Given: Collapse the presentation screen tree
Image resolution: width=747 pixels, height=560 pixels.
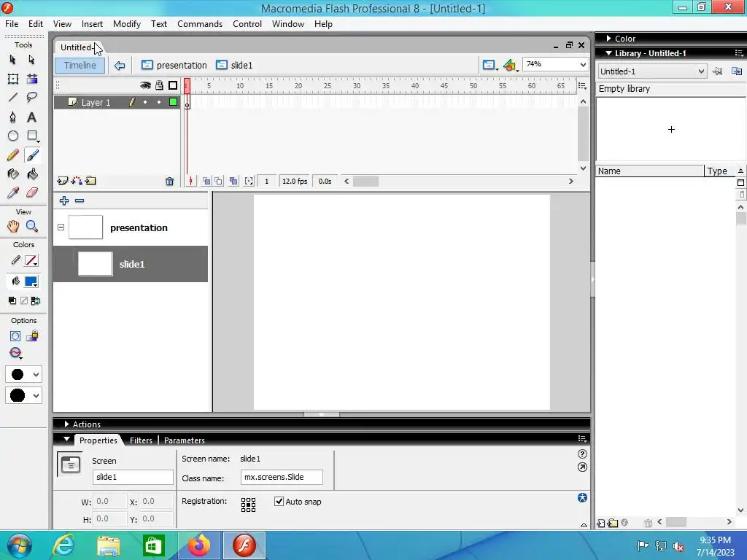Looking at the screenshot, I should (61, 227).
